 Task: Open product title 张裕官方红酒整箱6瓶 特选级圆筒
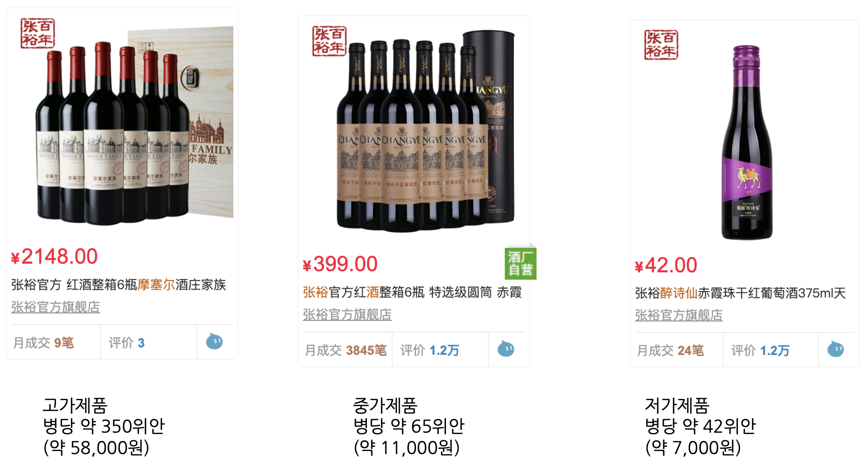pyautogui.click(x=413, y=293)
